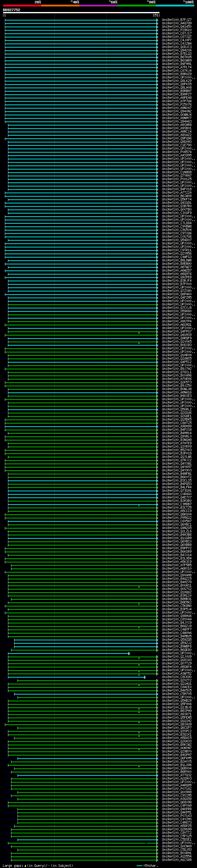197x868 pixels.
Task: Open the UniRef100_B7FJZ7 hit label
Action: click(176, 20)
